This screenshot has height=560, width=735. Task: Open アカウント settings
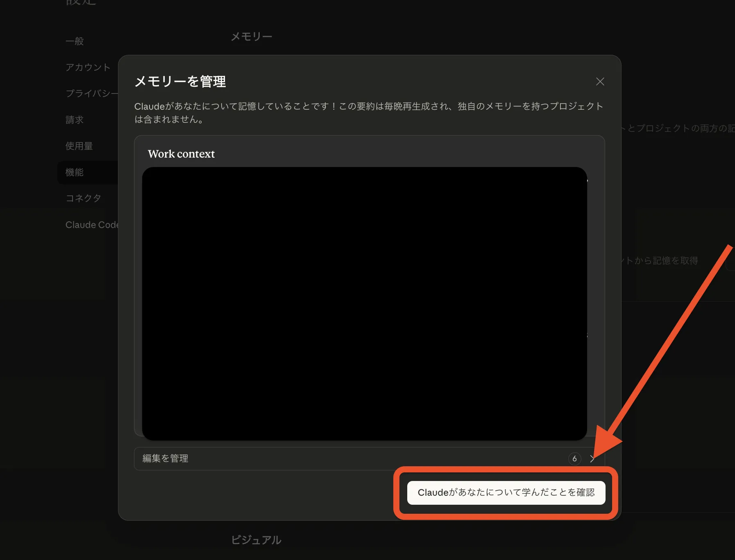point(88,67)
